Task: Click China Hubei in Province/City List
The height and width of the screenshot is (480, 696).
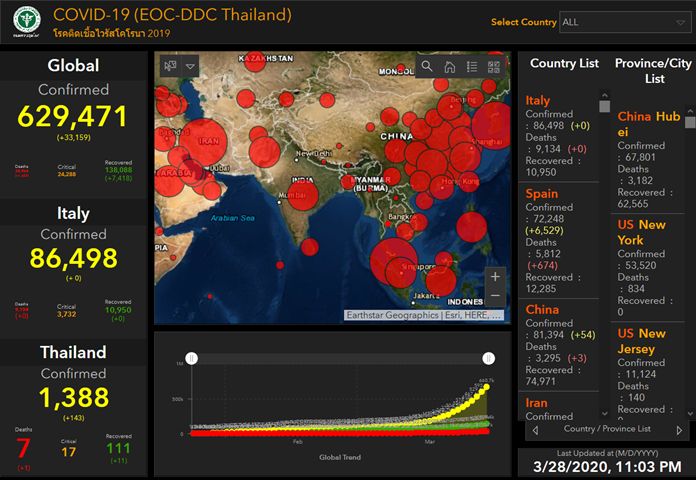Action: 649,124
